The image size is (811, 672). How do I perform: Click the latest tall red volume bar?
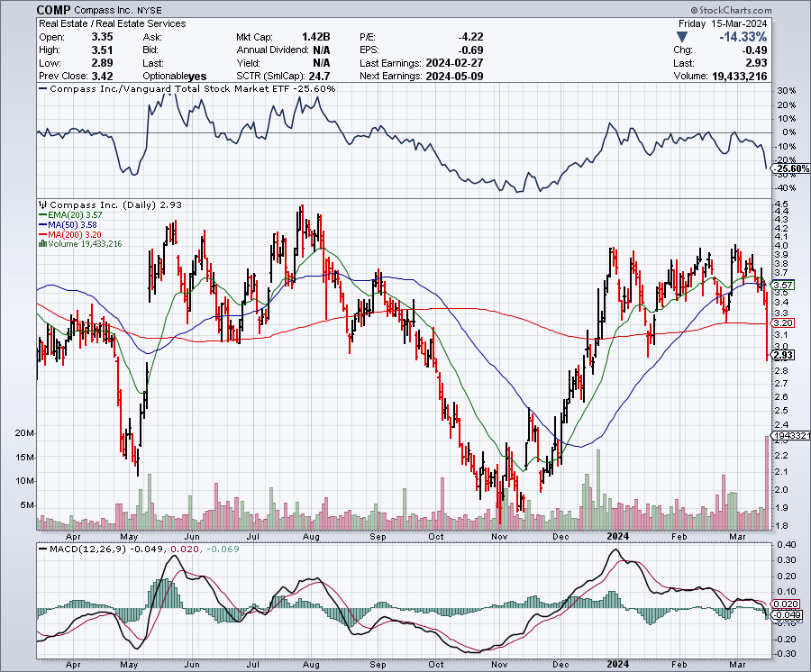coord(767,483)
